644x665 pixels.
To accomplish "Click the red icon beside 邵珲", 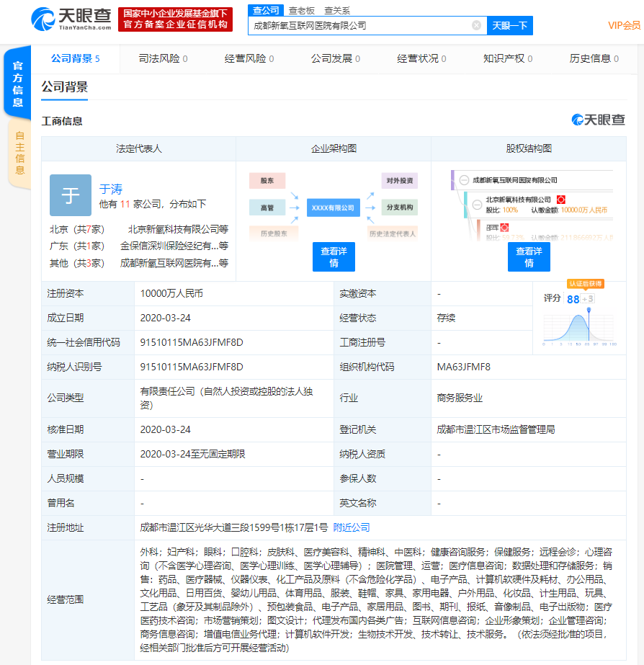I will tap(505, 228).
